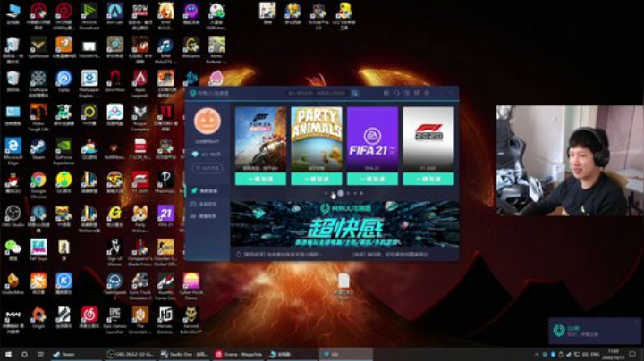Open the Recycle Bin on the desktop
Image resolution: width=644 pixels, height=361 pixels.
coord(13,80)
